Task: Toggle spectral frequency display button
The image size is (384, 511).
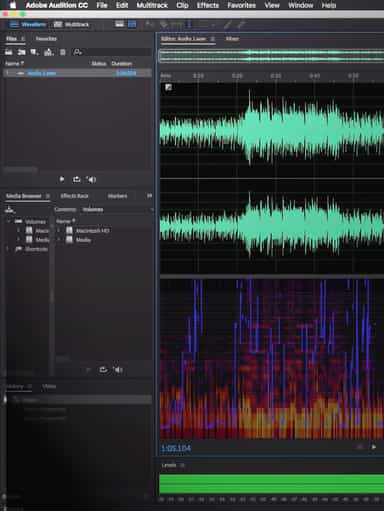Action: 119,24
